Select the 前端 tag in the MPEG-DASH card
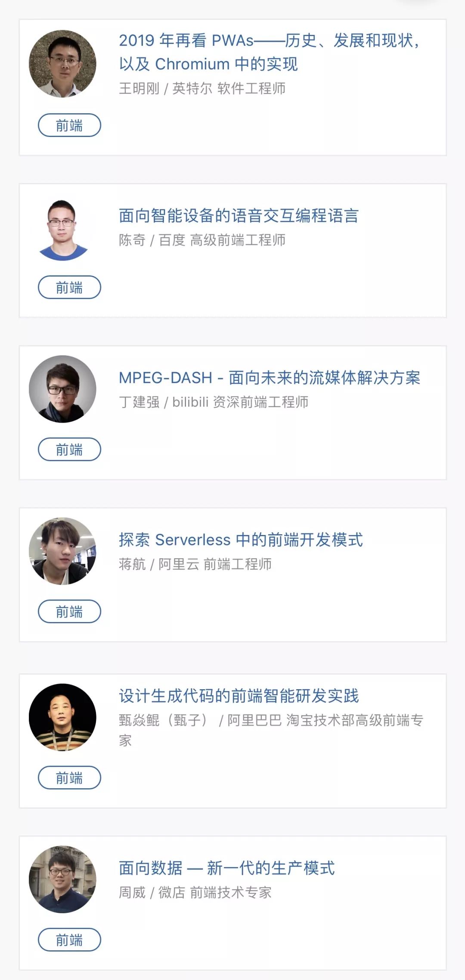This screenshot has height=980, width=465. point(69,449)
